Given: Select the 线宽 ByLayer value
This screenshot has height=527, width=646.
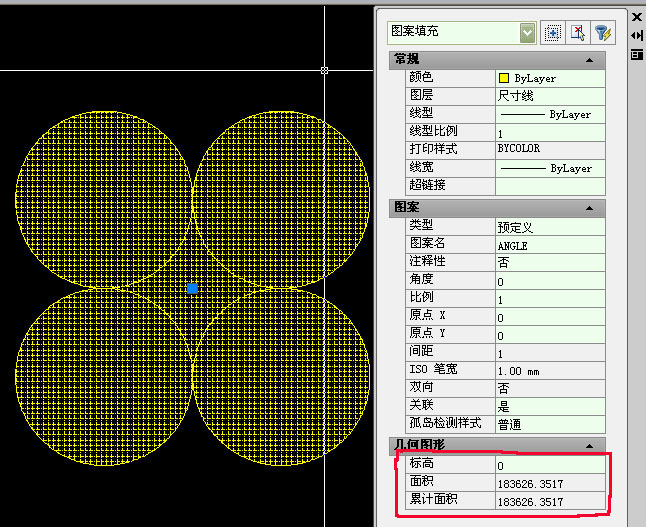Looking at the screenshot, I should click(x=550, y=168).
